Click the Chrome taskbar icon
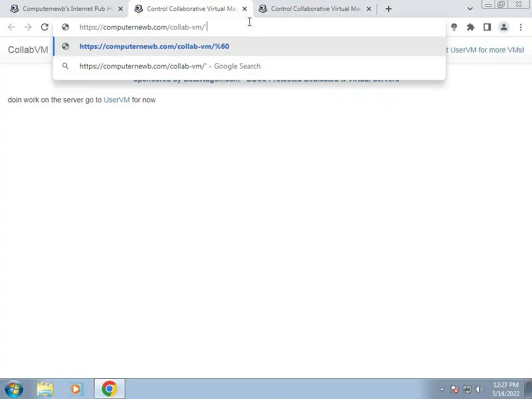This screenshot has height=399, width=532. click(109, 389)
